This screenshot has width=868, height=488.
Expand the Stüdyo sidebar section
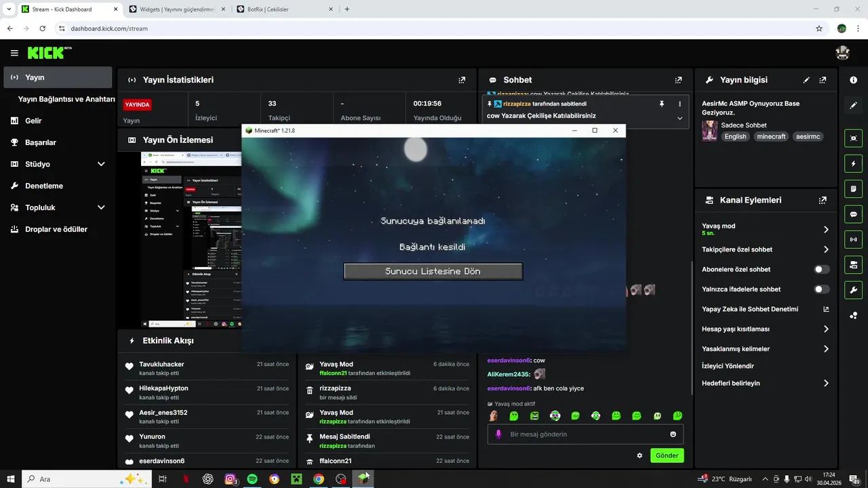101,164
